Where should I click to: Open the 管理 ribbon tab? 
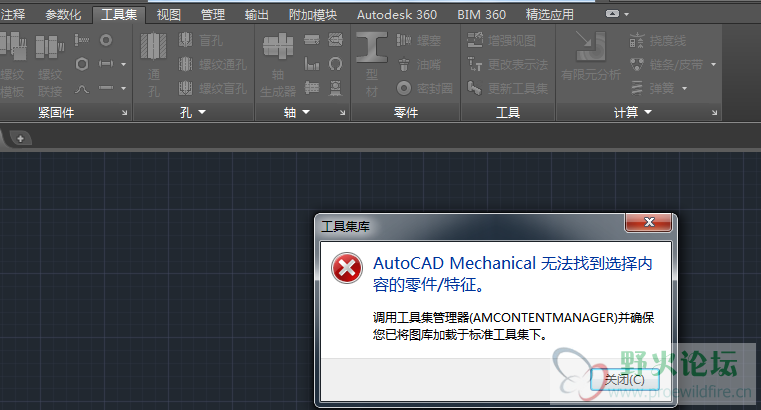pyautogui.click(x=213, y=15)
